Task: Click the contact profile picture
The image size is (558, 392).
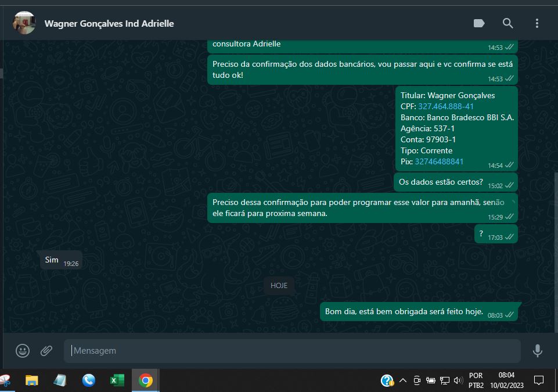Action: pyautogui.click(x=24, y=23)
